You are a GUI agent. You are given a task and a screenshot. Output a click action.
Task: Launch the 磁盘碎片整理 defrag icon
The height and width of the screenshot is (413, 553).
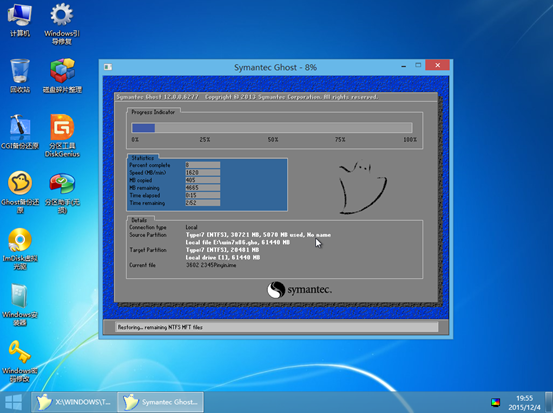pyautogui.click(x=62, y=76)
